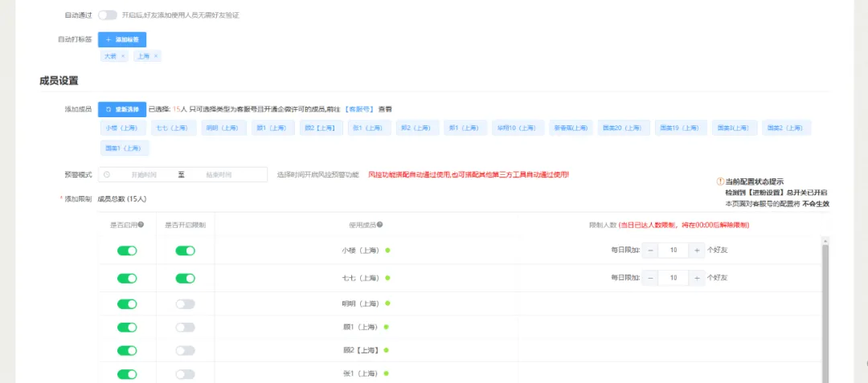Select the 张1（上海）member tag
This screenshot has height=383, width=868.
367,128
